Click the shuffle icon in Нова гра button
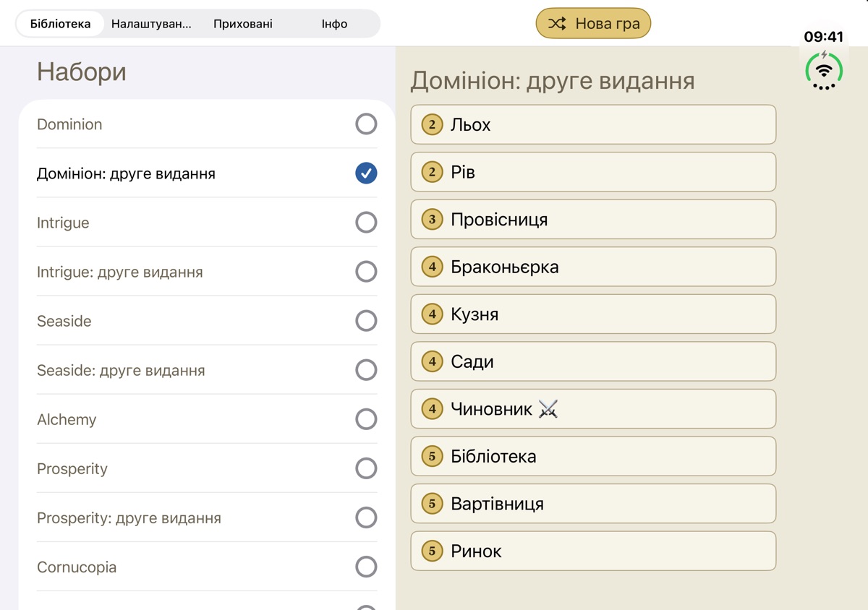This screenshot has height=610, width=868. click(x=557, y=24)
